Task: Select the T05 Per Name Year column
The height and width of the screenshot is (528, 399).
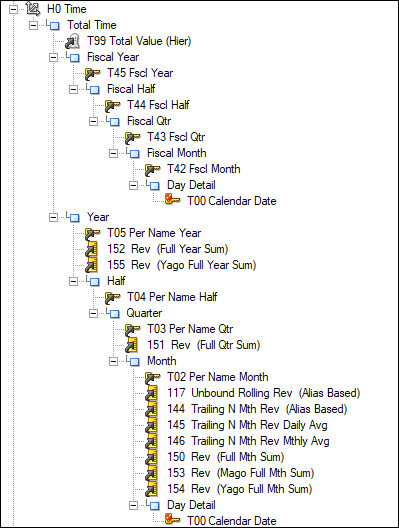Action: tap(154, 233)
